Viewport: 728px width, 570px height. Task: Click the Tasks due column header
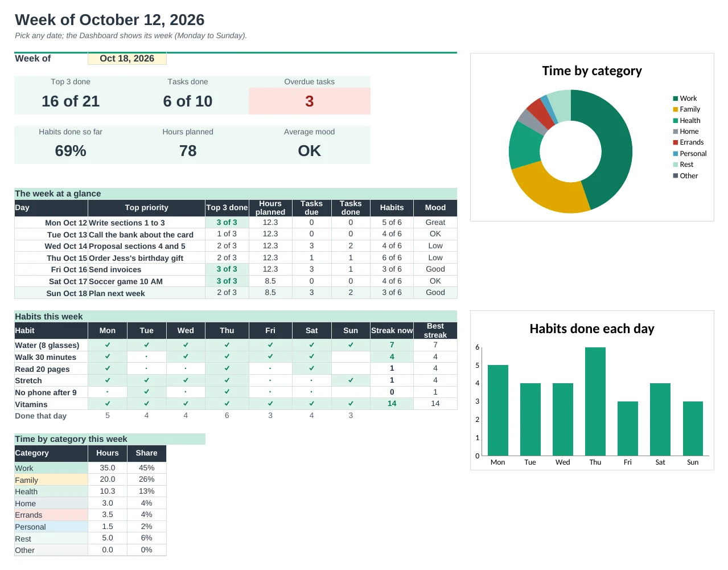point(311,208)
